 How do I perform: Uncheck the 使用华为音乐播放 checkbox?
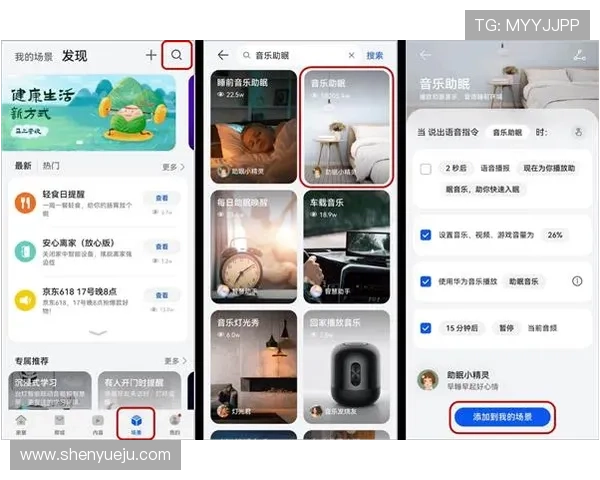(x=426, y=281)
